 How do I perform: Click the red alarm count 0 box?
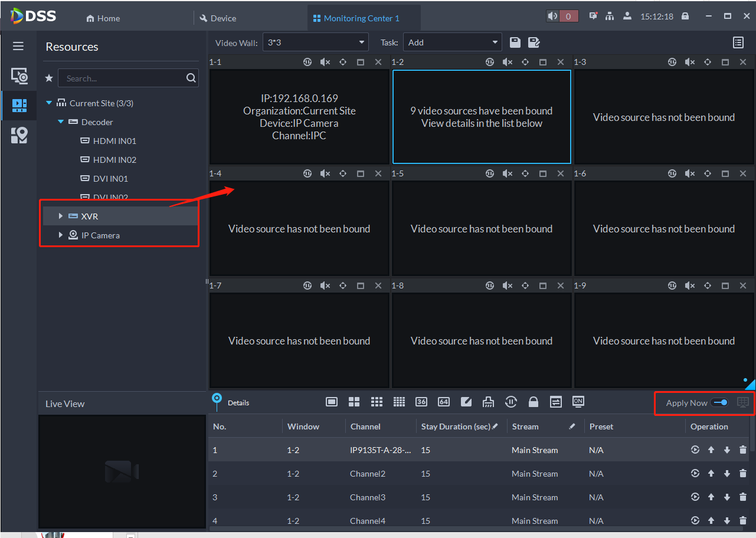tap(568, 17)
